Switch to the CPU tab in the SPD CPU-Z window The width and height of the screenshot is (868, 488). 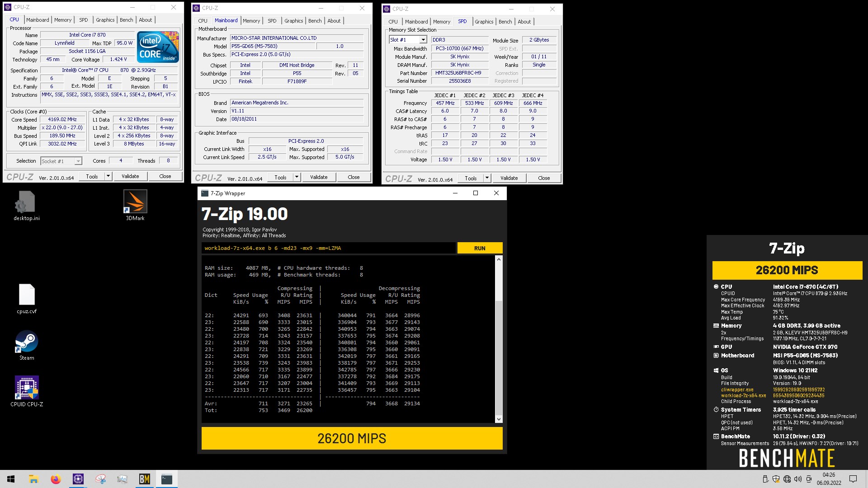pos(393,22)
